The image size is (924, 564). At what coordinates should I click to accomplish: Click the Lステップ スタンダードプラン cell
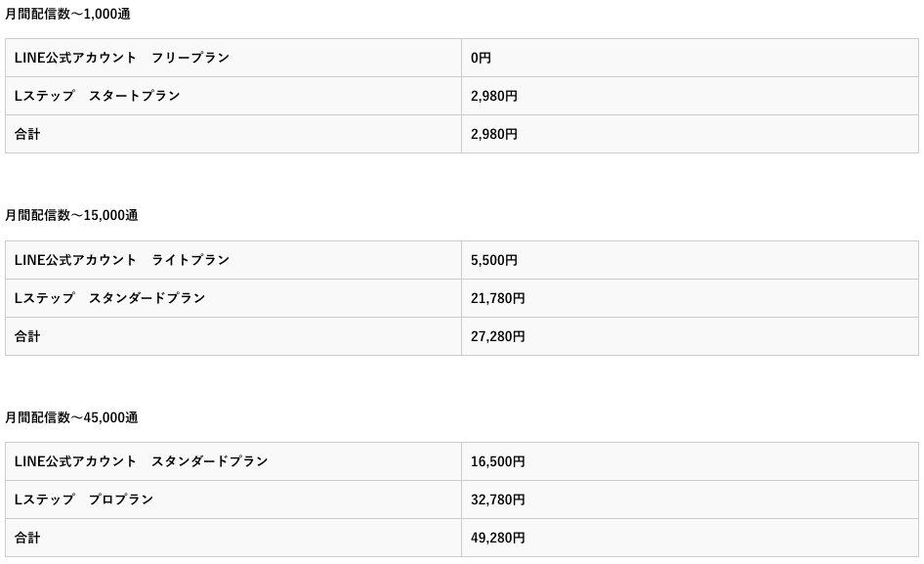coord(233,298)
